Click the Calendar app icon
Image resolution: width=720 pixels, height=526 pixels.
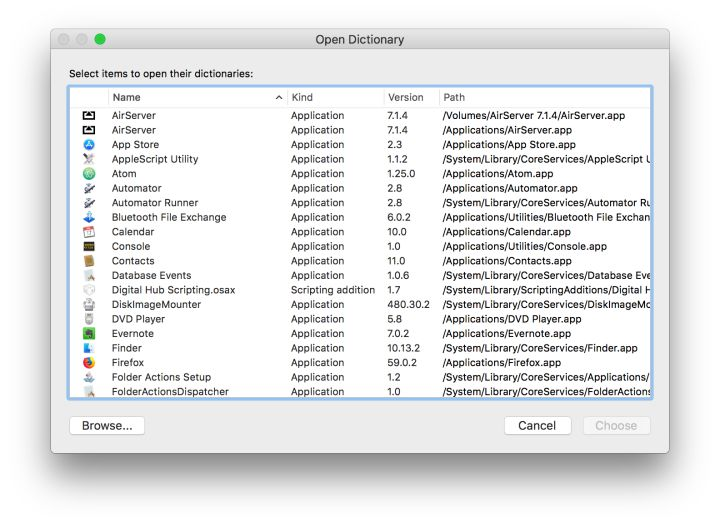coord(89,232)
